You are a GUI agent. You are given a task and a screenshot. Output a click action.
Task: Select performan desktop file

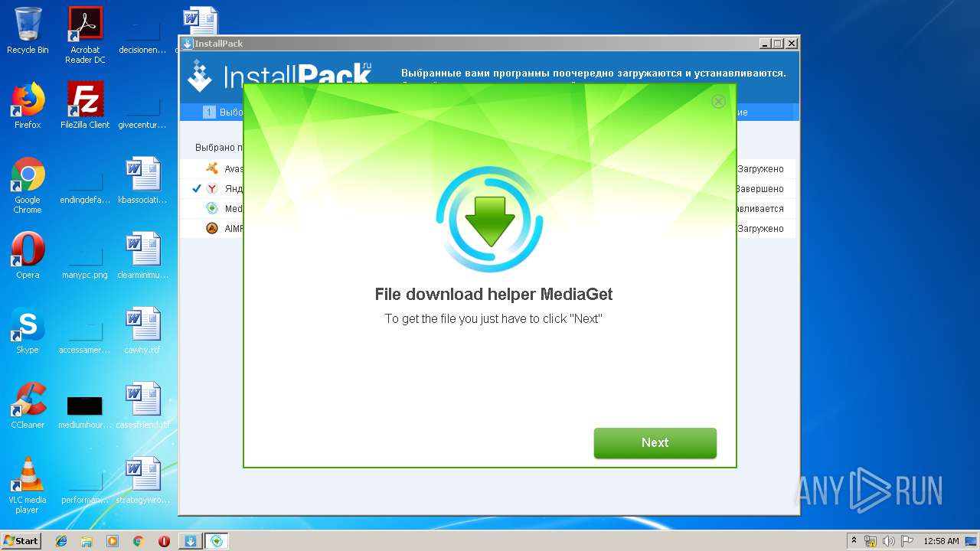click(85, 487)
